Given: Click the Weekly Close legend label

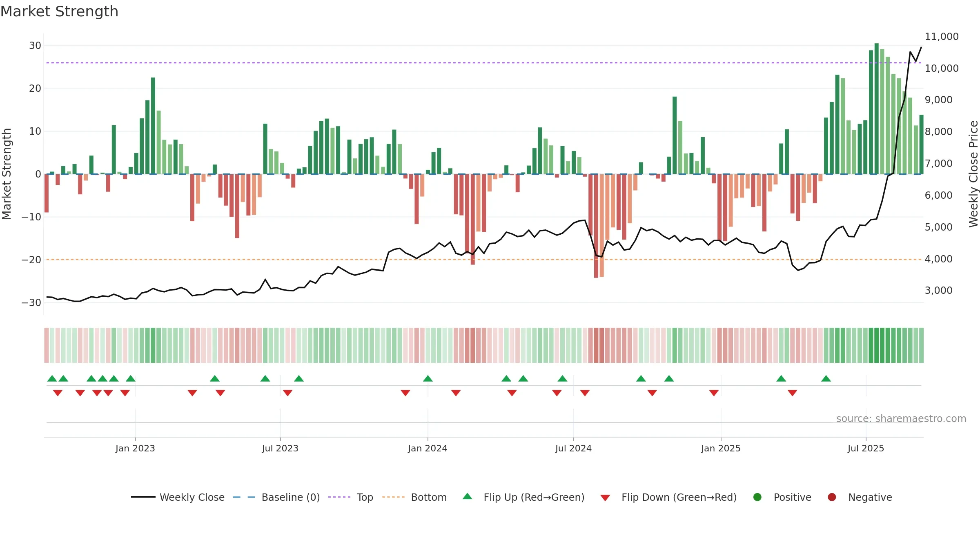Looking at the screenshot, I should 192,498.
